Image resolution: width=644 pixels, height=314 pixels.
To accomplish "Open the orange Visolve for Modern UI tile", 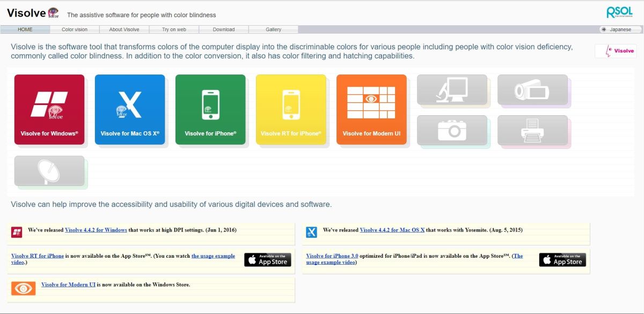I will (371, 109).
